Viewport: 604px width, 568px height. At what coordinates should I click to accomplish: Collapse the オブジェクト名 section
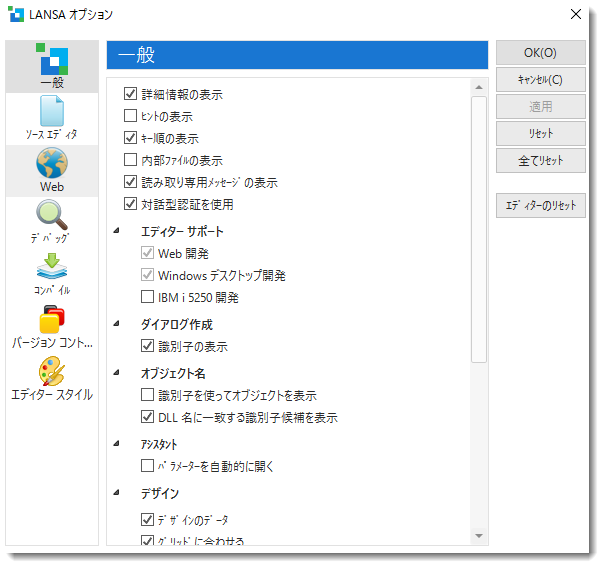(x=116, y=372)
